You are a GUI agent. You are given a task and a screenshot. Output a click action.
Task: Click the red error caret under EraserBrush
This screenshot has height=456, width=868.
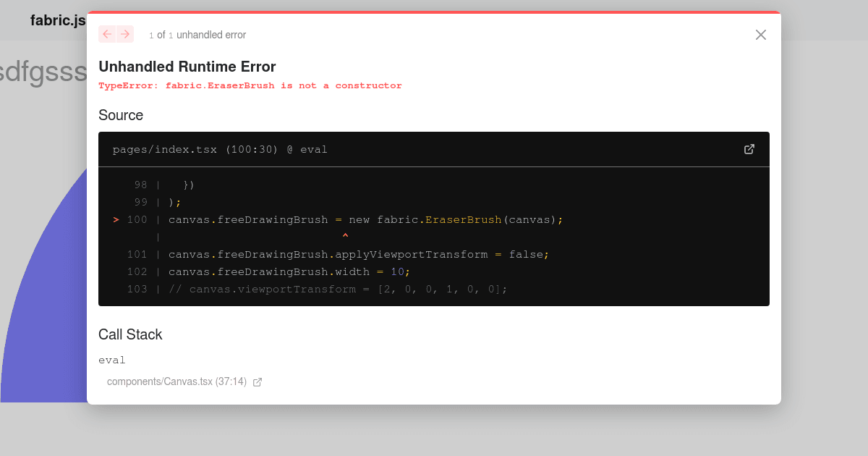(x=346, y=235)
